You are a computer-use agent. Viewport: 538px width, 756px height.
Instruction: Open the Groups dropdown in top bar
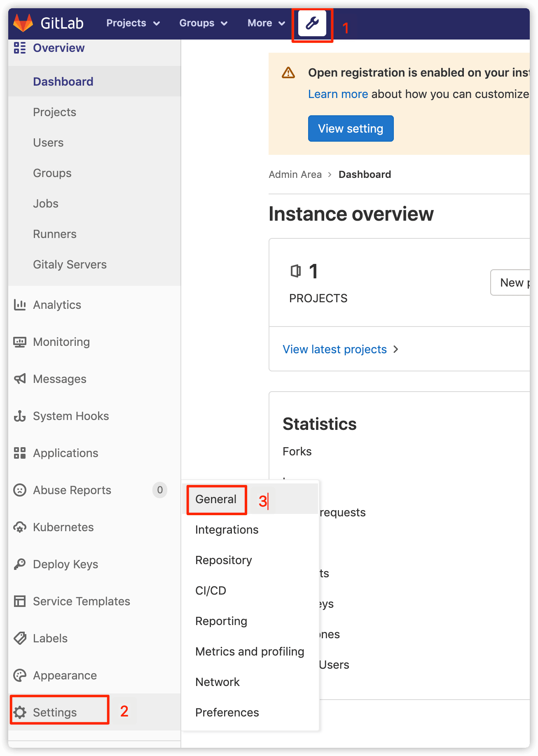coord(204,23)
